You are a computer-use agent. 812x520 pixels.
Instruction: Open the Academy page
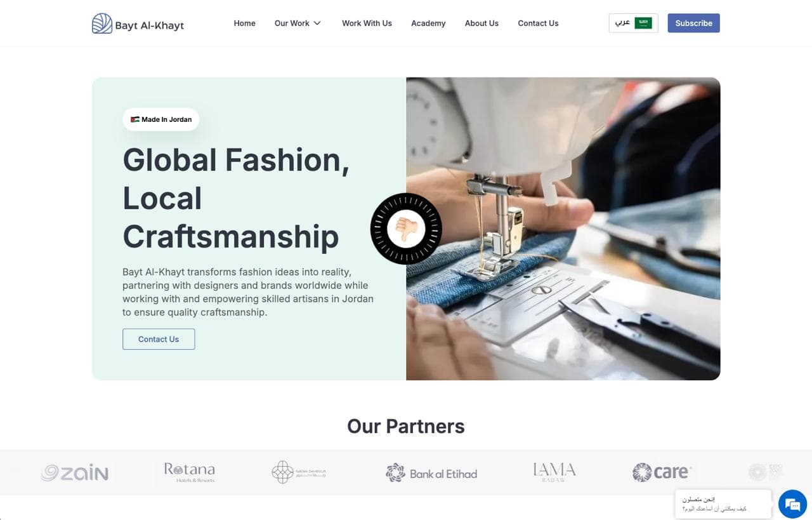pyautogui.click(x=428, y=23)
